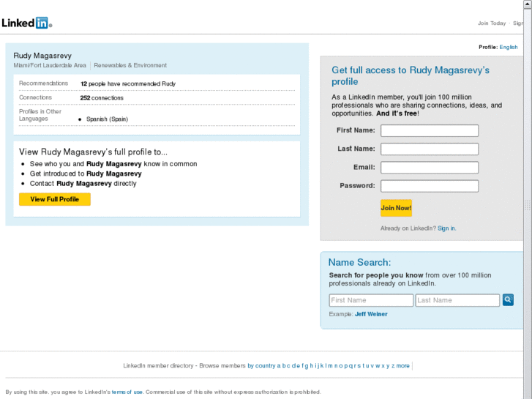Click the name search magnifier button
Image resolution: width=532 pixels, height=399 pixels.
point(508,300)
